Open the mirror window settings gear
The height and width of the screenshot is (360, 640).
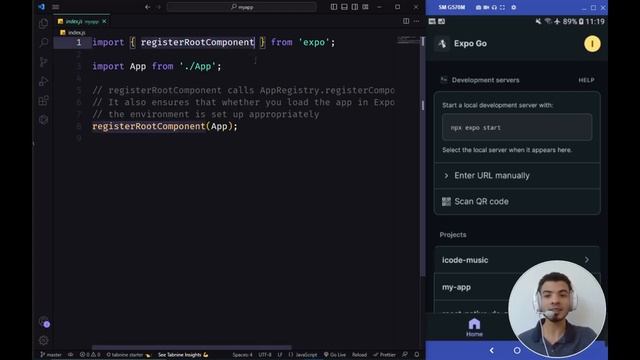click(514, 7)
